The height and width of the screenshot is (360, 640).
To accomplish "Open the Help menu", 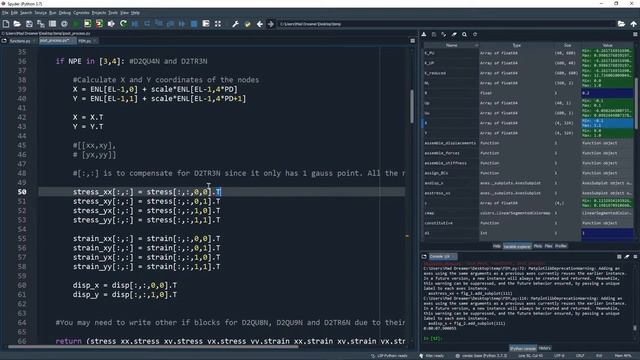I will pos(135,13).
